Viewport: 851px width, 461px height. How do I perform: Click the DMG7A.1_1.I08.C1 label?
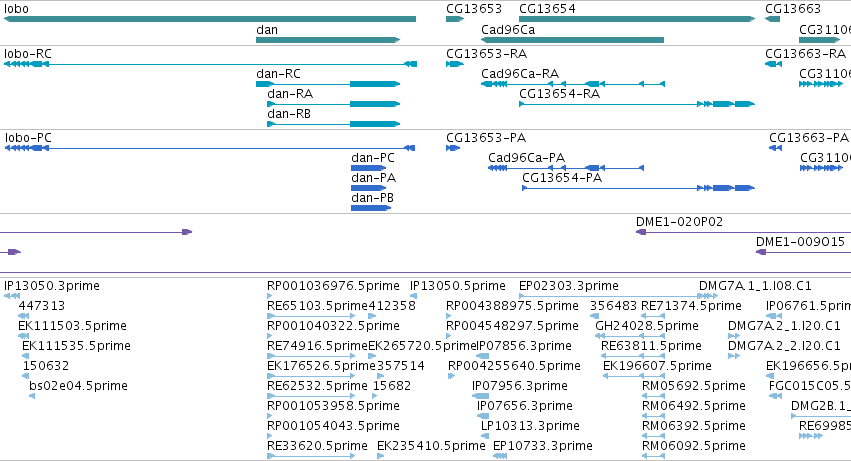(x=755, y=286)
